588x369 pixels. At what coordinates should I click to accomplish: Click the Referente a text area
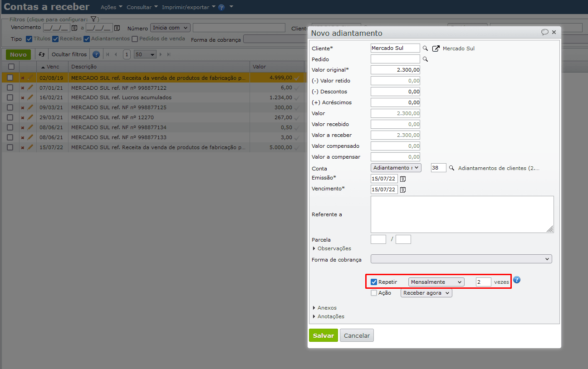pyautogui.click(x=462, y=214)
